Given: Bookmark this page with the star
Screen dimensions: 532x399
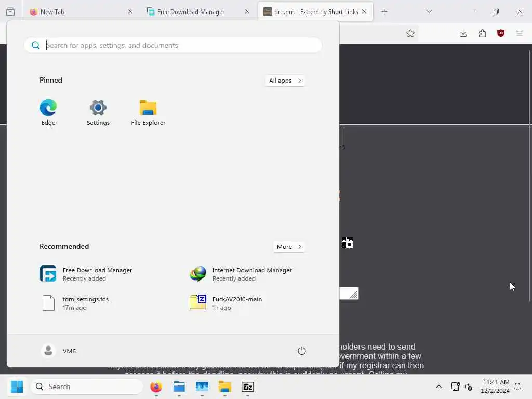Looking at the screenshot, I should [x=410, y=33].
